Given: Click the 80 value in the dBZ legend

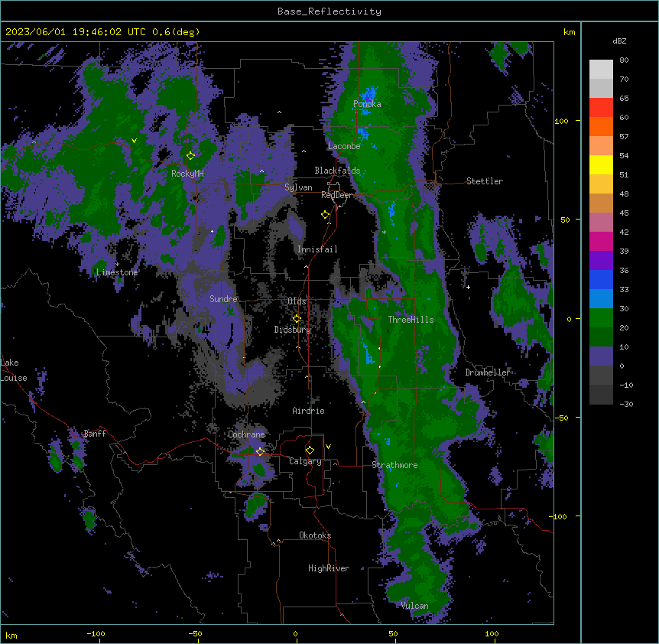Looking at the screenshot, I should [x=624, y=60].
